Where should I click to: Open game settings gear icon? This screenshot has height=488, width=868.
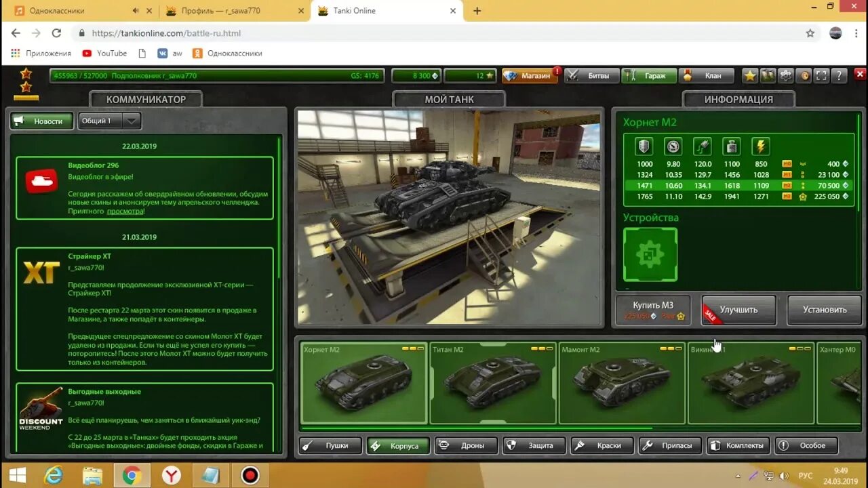point(785,75)
